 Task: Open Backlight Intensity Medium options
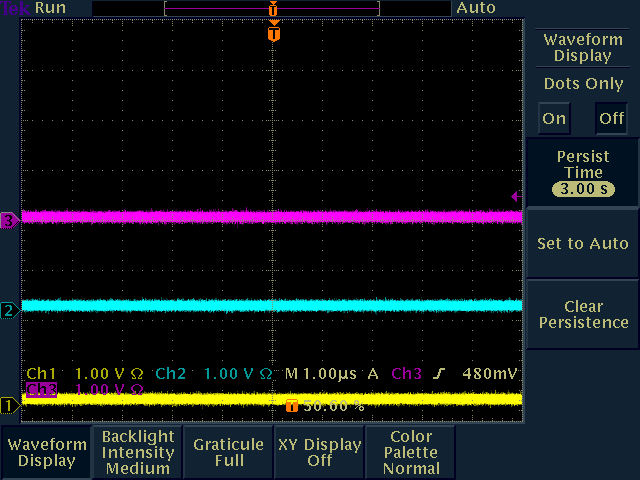click(x=138, y=452)
